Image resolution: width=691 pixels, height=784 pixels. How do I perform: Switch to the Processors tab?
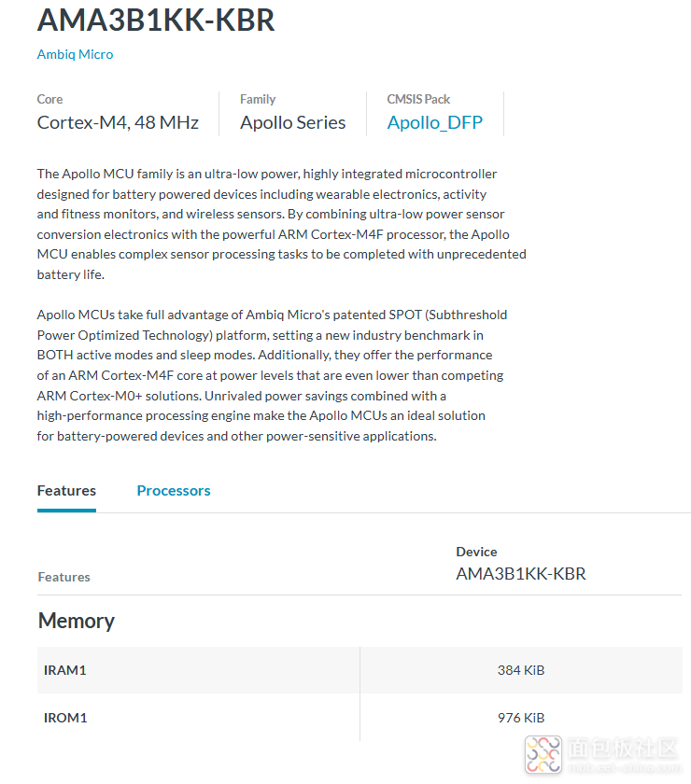(x=174, y=491)
